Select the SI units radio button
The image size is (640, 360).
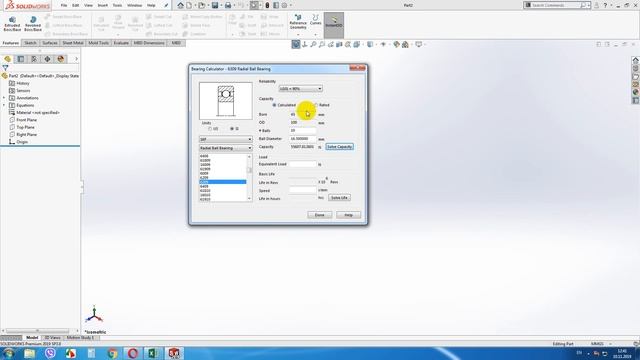232,129
